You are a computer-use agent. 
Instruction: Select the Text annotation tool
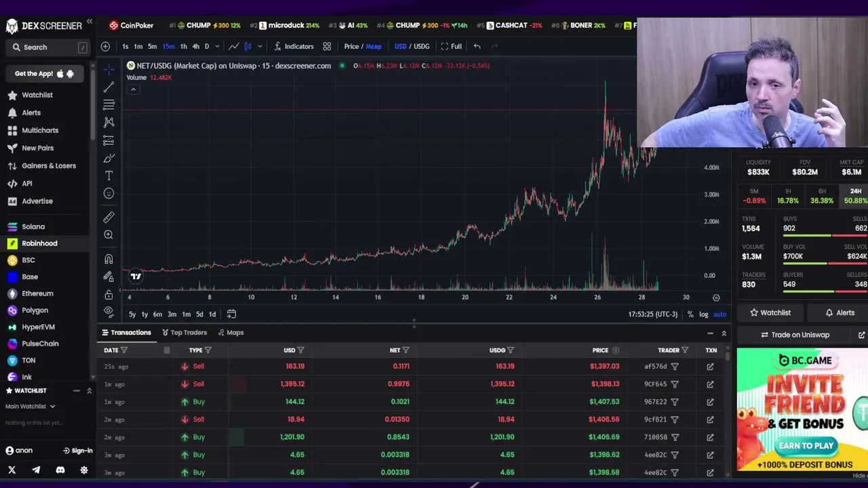pyautogui.click(x=108, y=176)
